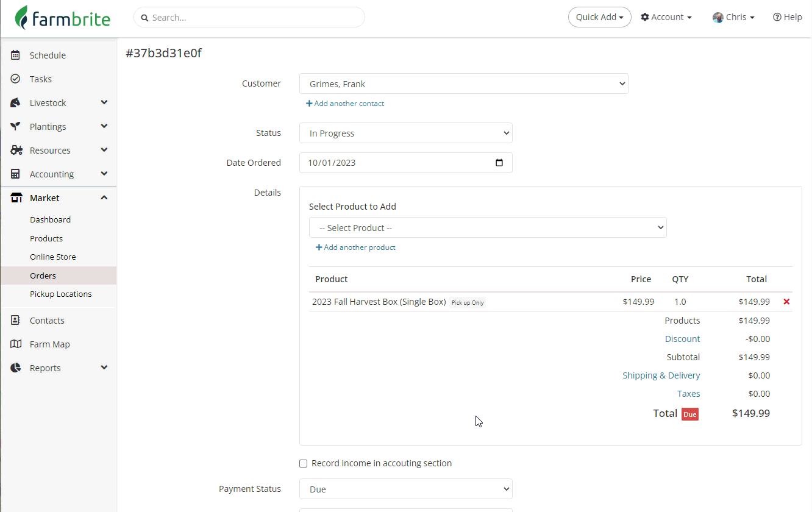This screenshot has width=812, height=512.
Task: Go to Market Products page
Action: click(x=46, y=239)
